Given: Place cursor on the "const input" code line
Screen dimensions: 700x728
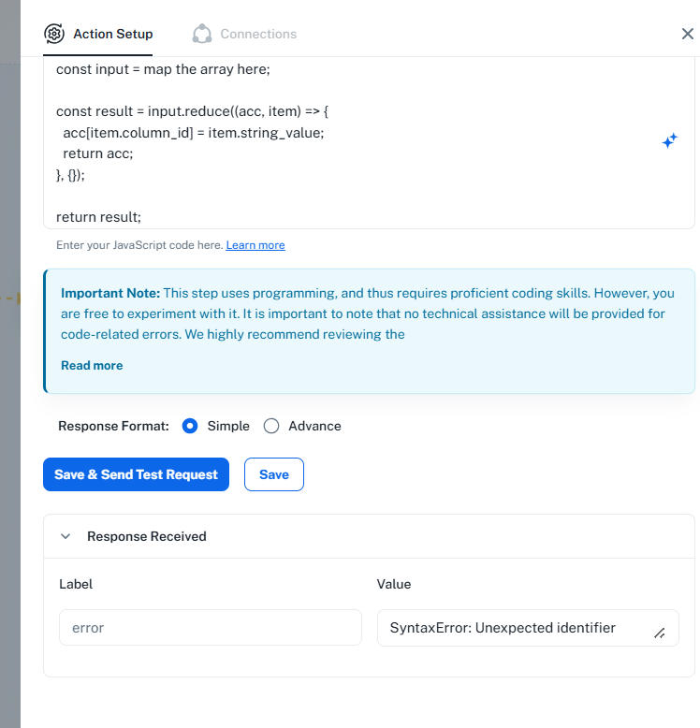Looking at the screenshot, I should (x=163, y=69).
